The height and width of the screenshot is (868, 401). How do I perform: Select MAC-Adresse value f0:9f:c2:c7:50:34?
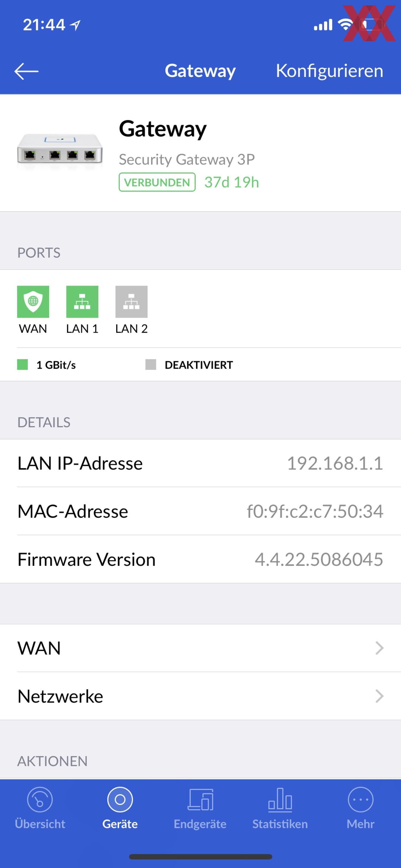click(x=315, y=511)
